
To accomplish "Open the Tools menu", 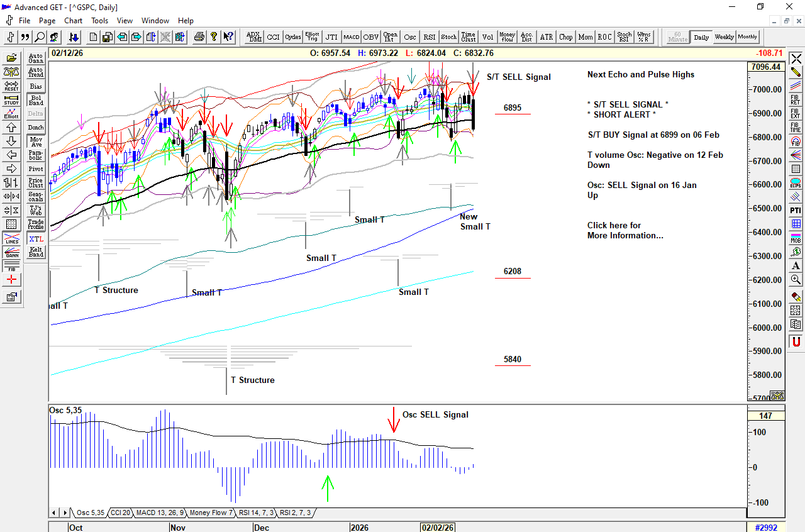I will point(99,21).
